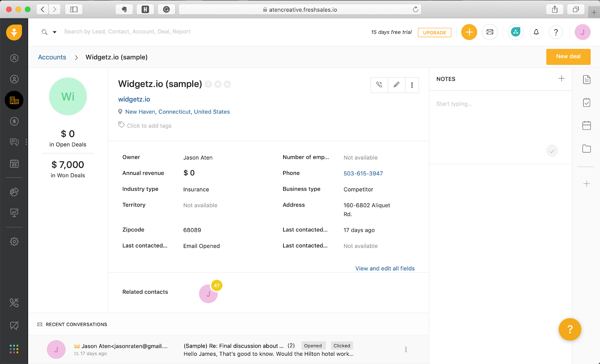Screen dimensions: 600x364
Task: Open the Facebook social icon
Action: (208, 84)
